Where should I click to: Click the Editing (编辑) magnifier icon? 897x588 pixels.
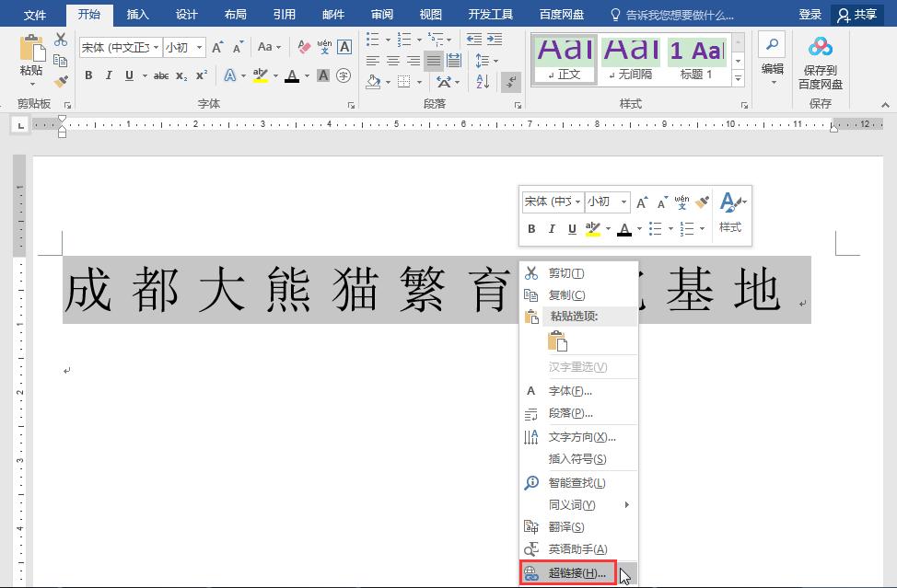click(x=771, y=44)
